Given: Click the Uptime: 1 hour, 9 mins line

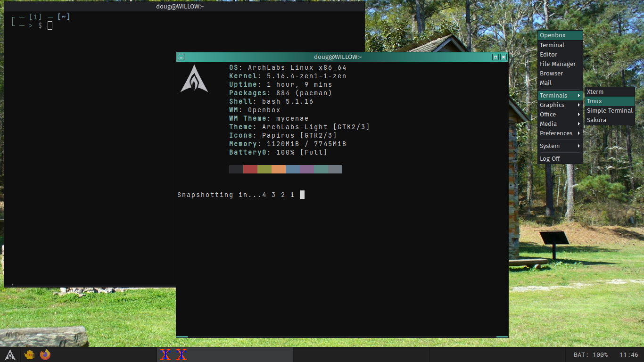Looking at the screenshot, I should tap(281, 85).
